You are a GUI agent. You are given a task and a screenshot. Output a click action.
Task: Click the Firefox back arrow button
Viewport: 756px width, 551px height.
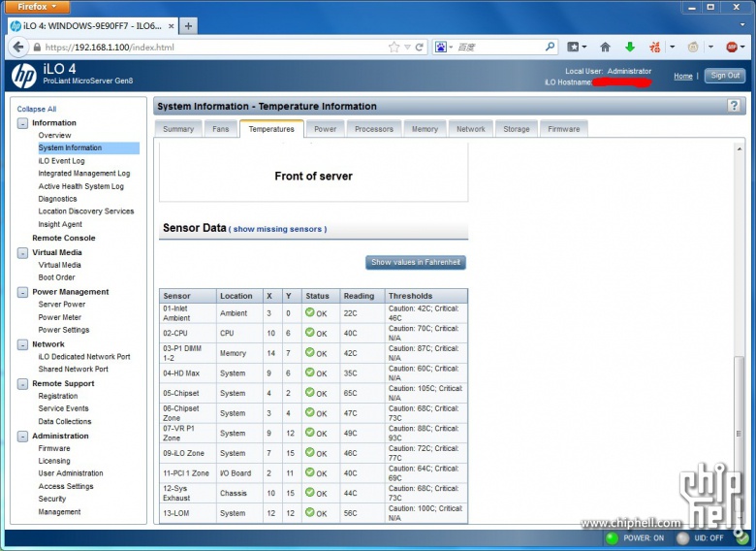18,47
